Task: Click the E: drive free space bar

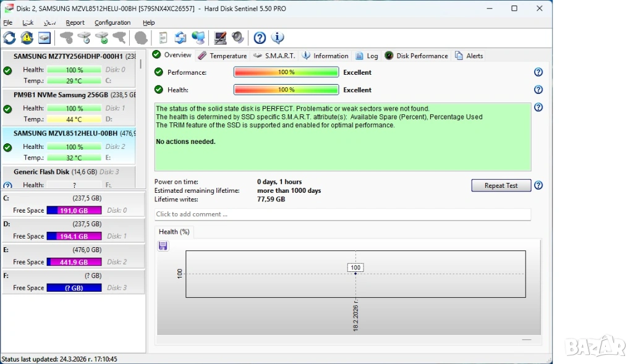Action: point(74,262)
